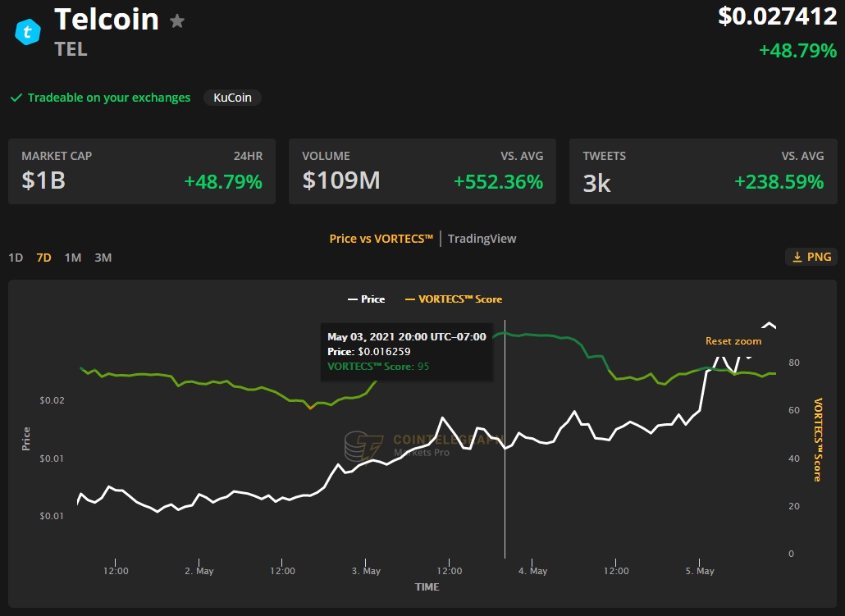Click the VOLUME card label
This screenshot has height=616, width=845.
point(326,157)
